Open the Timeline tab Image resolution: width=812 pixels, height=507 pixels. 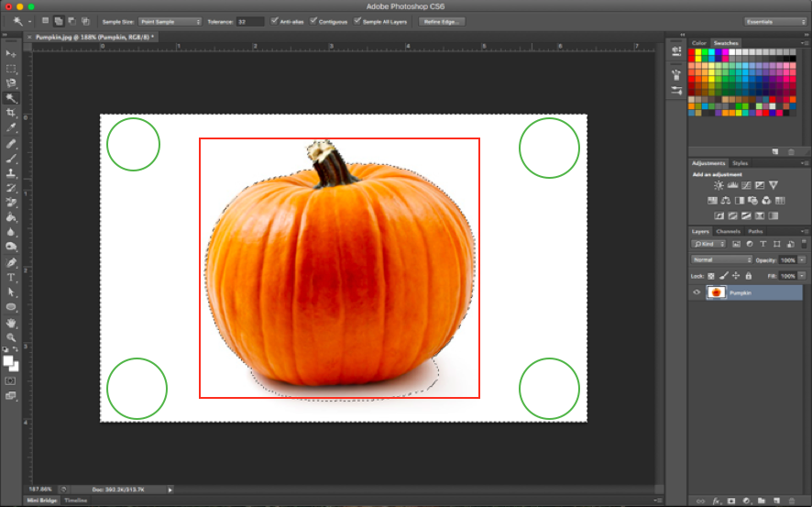click(x=75, y=501)
